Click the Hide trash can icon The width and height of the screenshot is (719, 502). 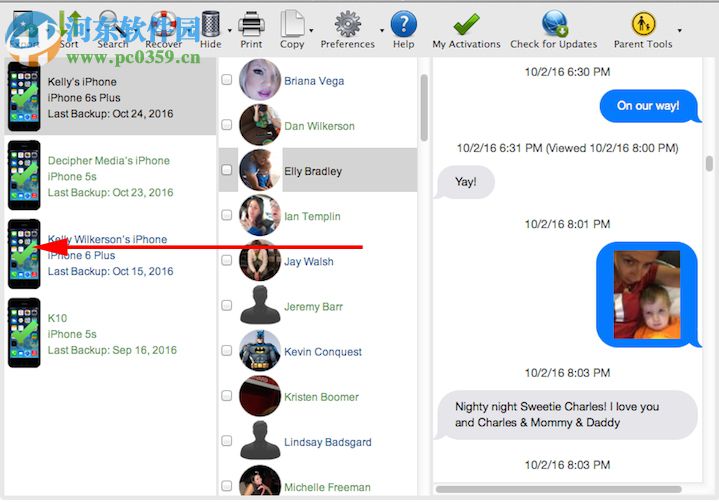tap(210, 24)
